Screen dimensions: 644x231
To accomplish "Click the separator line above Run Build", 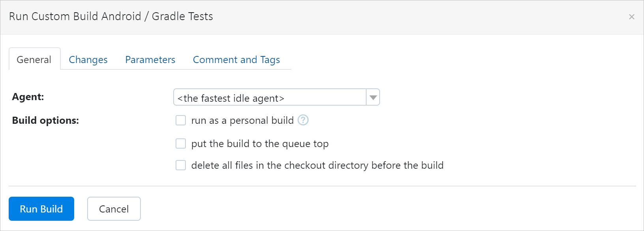I will pos(322,186).
